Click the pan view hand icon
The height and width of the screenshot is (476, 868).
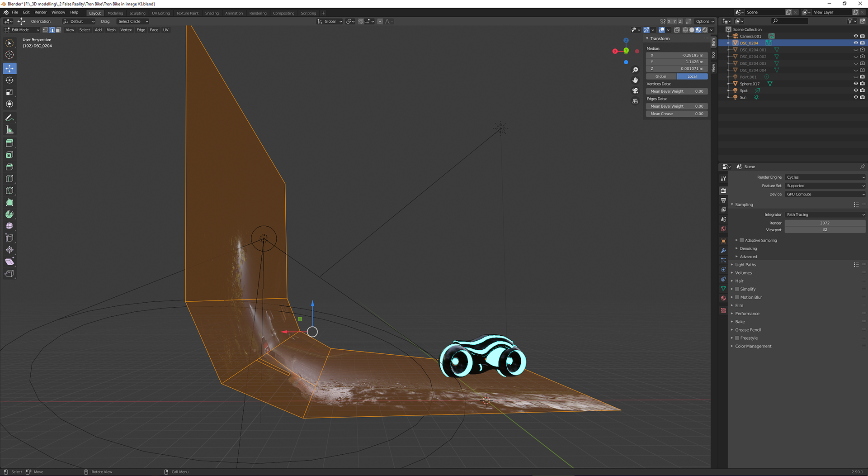pos(635,80)
